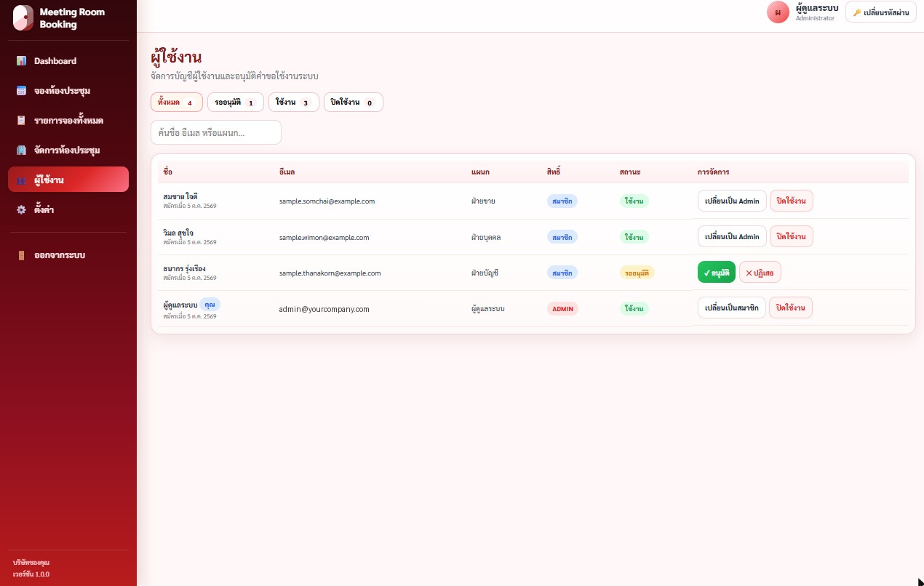Change วิมล สุขใจ to Admin
Viewport: 924px width, 586px height.
pyautogui.click(x=732, y=236)
